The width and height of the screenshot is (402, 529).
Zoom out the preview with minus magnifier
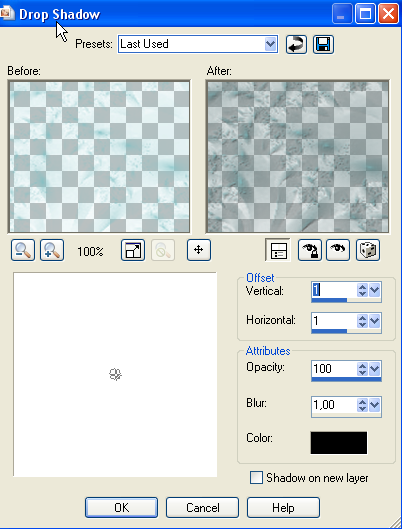click(x=23, y=250)
